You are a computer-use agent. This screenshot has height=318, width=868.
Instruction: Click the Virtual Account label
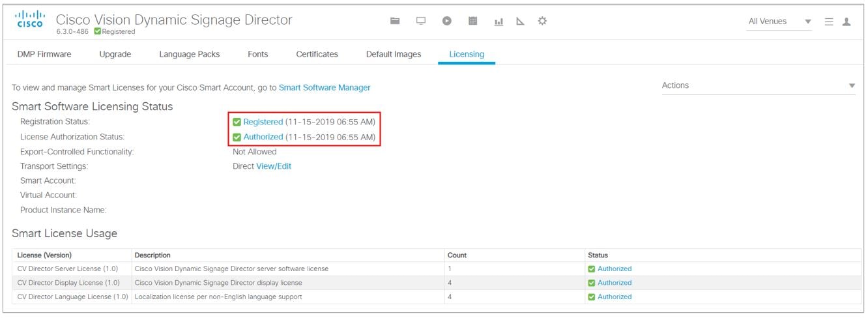click(48, 195)
